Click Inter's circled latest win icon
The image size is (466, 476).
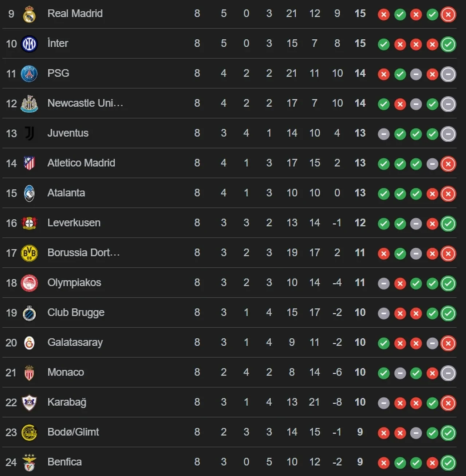click(448, 44)
